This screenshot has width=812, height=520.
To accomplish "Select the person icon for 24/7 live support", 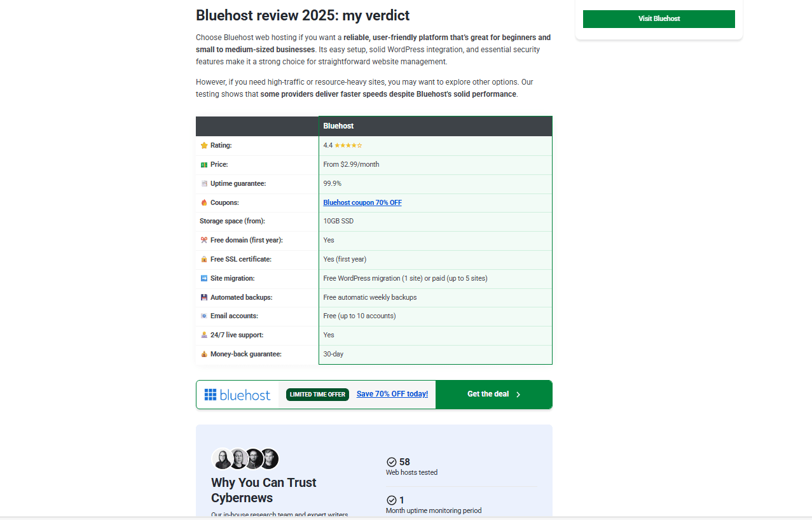I will 203,335.
